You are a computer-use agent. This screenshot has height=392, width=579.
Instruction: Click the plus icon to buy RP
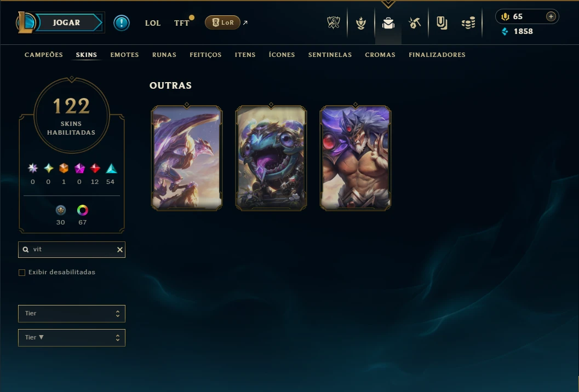tap(551, 16)
